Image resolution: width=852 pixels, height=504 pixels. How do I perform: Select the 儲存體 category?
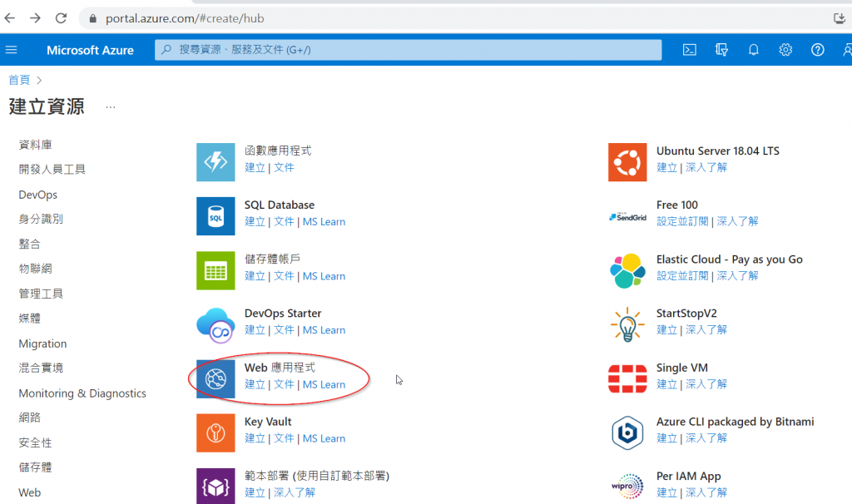[x=35, y=467]
